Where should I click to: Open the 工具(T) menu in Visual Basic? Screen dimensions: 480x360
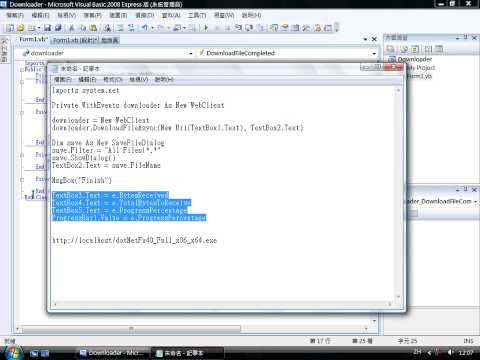(197, 15)
